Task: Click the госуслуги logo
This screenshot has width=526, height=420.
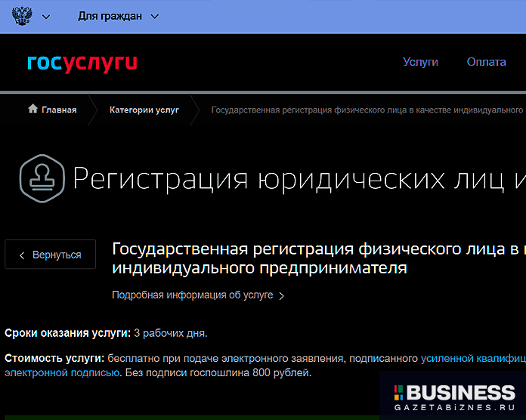Action: [x=82, y=62]
